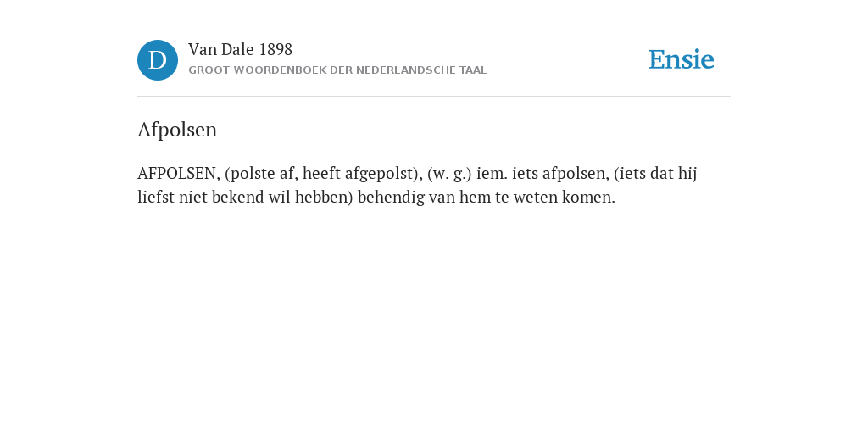Click the year 1898 in the title
This screenshot has width=868, height=434.
[x=275, y=50]
